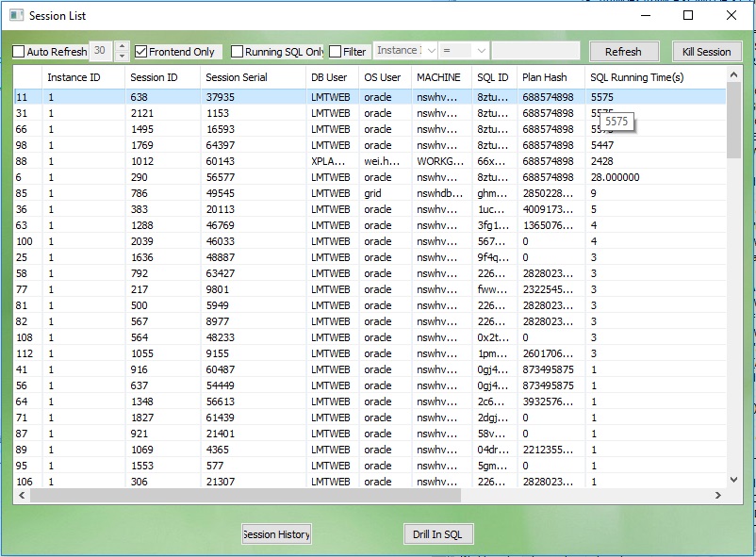Click SQL ID cell 9f4q...
This screenshot has width=756, height=557.
493,257
